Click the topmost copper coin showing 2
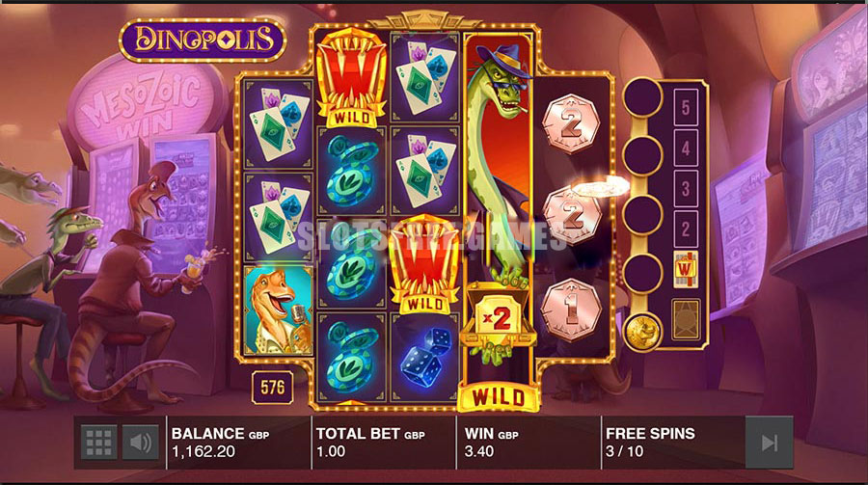The image size is (868, 485). click(x=570, y=124)
